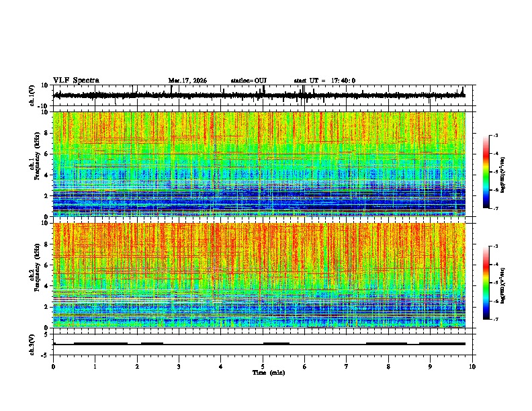Click the ch.1 voltage waveform trace panel

[262, 95]
